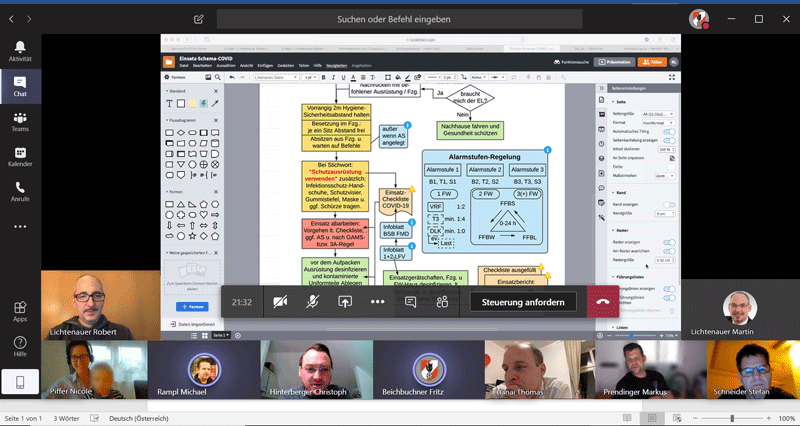The height and width of the screenshot is (426, 800).
Task: Toggle 'Rand anzeigen' switch
Action: pyautogui.click(x=669, y=205)
